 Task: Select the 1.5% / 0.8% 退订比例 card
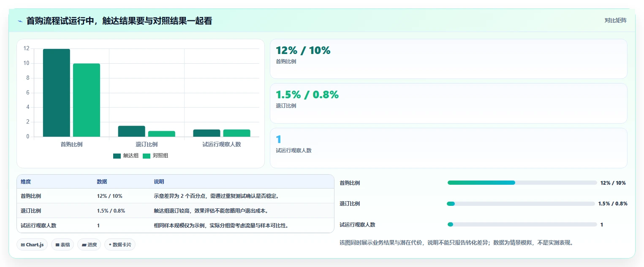[448, 103]
